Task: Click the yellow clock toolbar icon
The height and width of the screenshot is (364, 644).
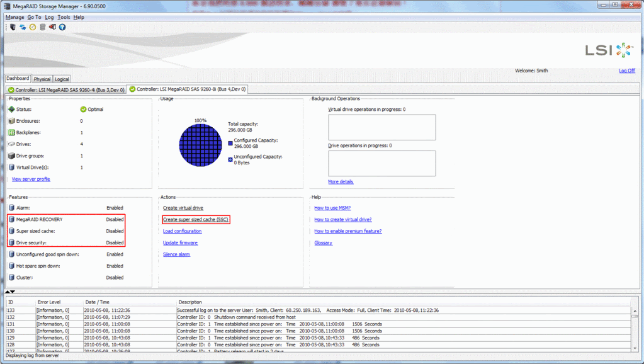Action: pyautogui.click(x=33, y=27)
